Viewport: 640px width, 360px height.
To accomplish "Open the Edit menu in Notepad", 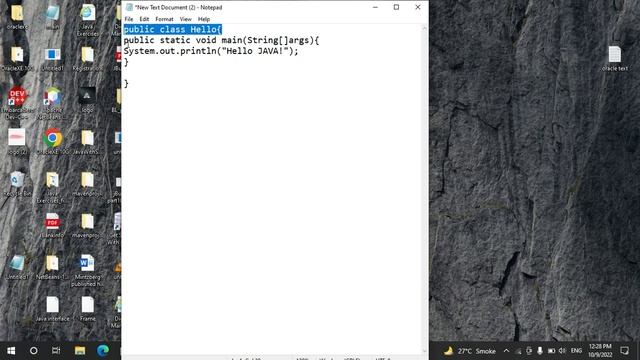I will click(x=144, y=19).
